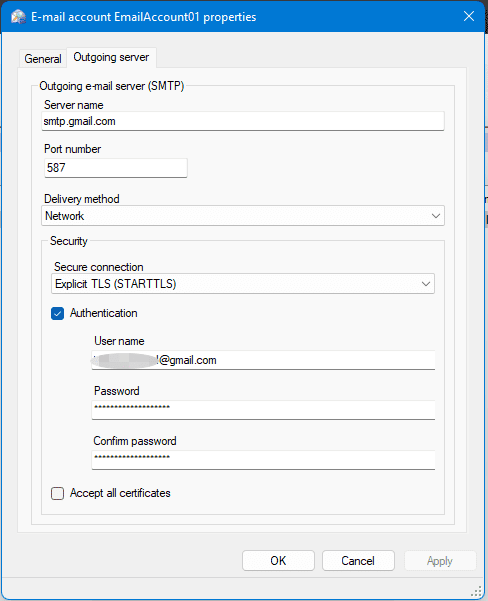488x601 pixels.
Task: Select the Outgoing server tab
Action: 111,57
